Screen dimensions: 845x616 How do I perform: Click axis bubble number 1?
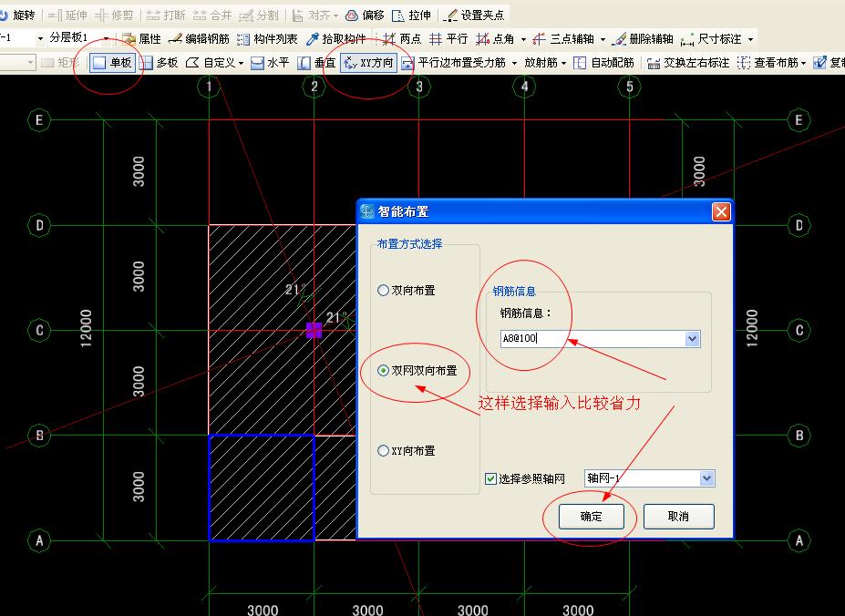click(209, 87)
